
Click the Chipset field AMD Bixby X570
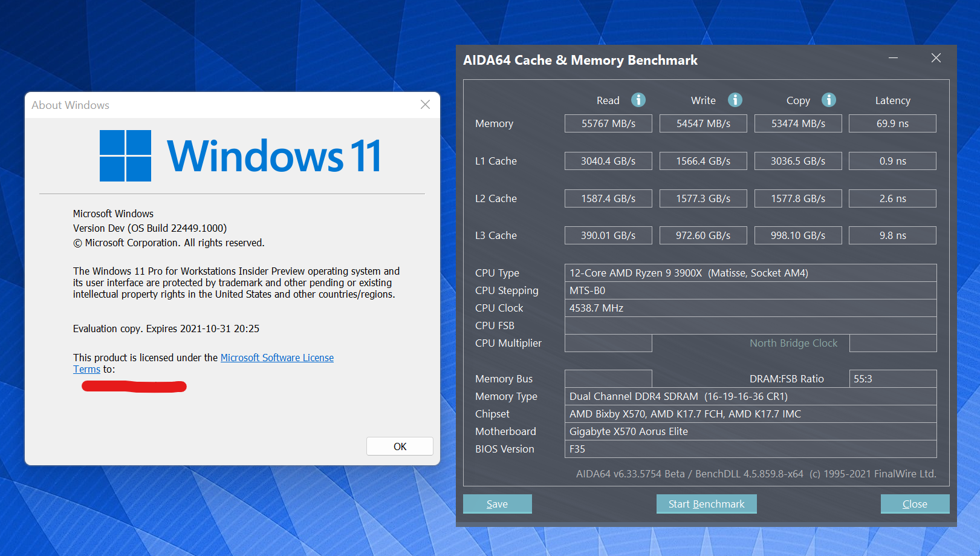[750, 414]
